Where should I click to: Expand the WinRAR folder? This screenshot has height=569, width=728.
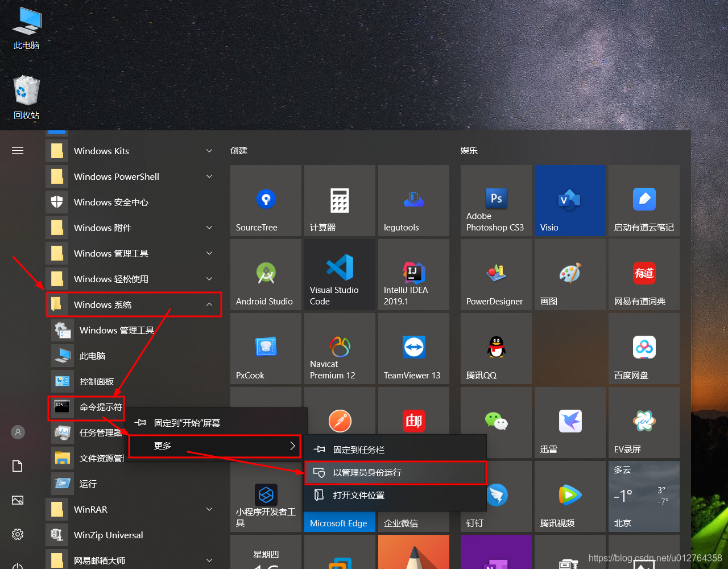[134, 509]
